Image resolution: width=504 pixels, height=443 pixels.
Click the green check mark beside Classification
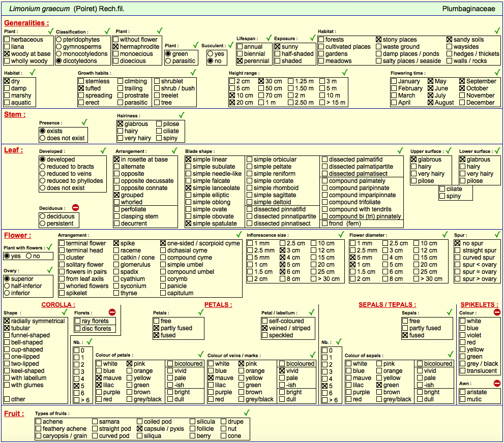[x=107, y=31]
